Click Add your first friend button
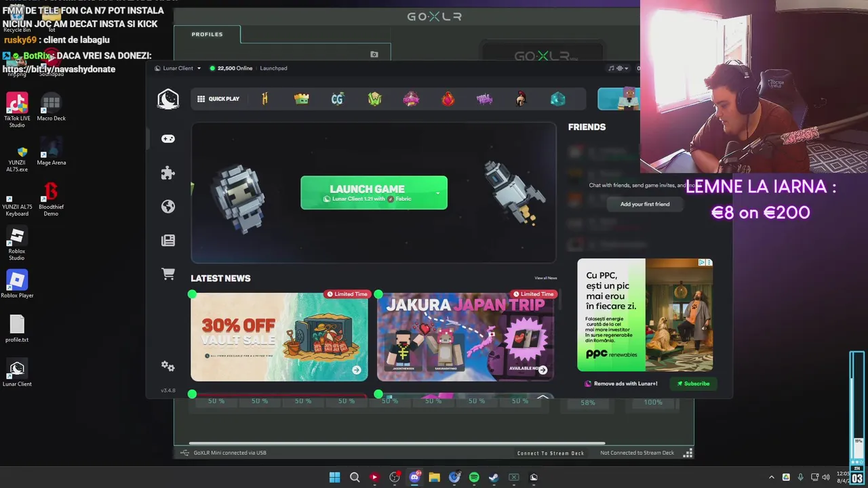This screenshot has width=868, height=488. [x=645, y=204]
